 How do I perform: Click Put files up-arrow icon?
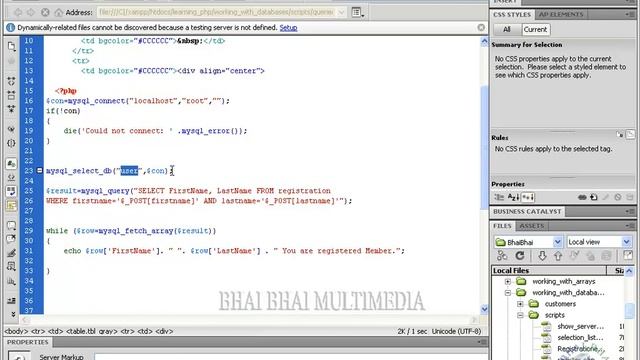(558, 256)
